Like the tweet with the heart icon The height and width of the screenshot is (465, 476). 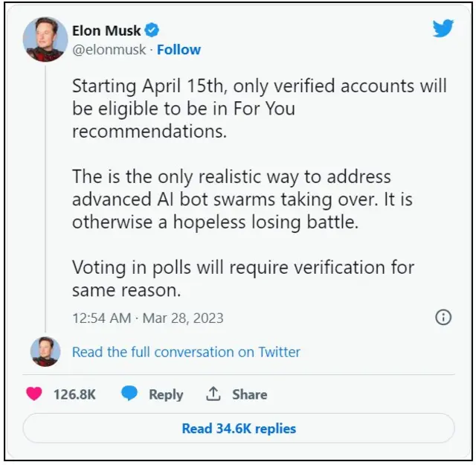(34, 394)
